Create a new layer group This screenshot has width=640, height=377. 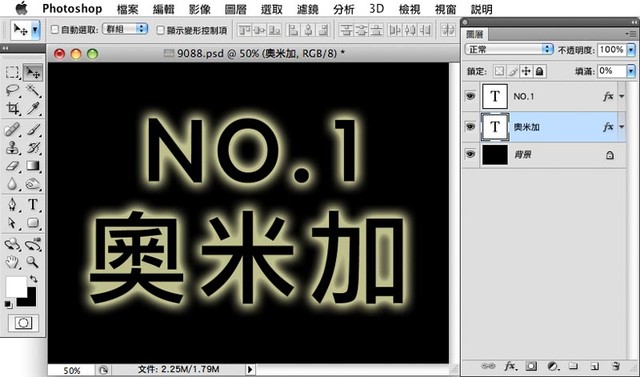pos(574,366)
